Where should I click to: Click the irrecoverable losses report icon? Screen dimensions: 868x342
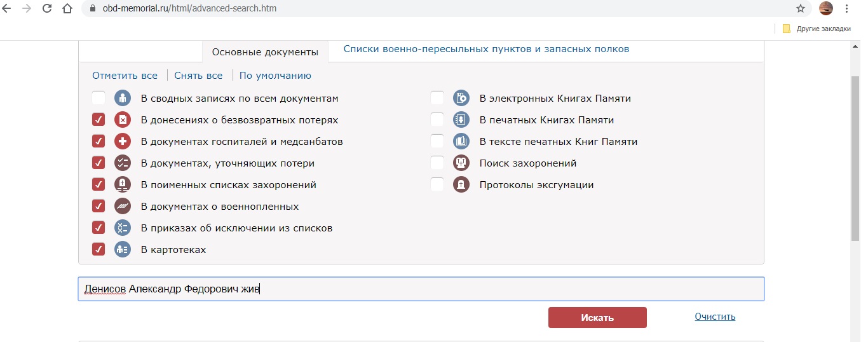(122, 120)
